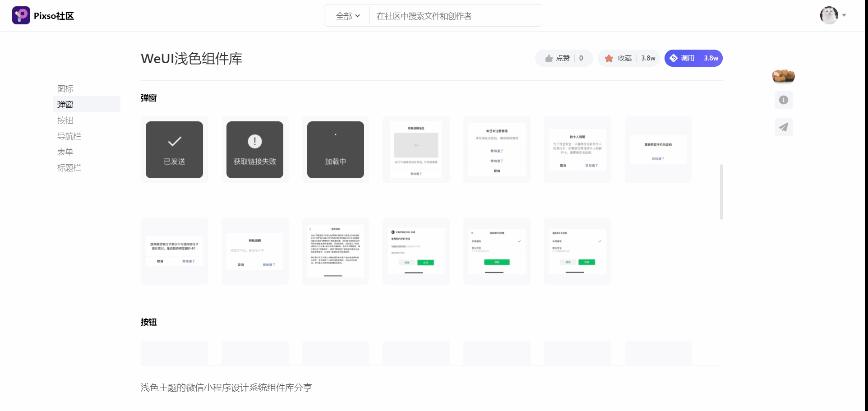Screen dimensions: 868x411
Task: Click the 弹窗 section heading
Action: coord(148,98)
